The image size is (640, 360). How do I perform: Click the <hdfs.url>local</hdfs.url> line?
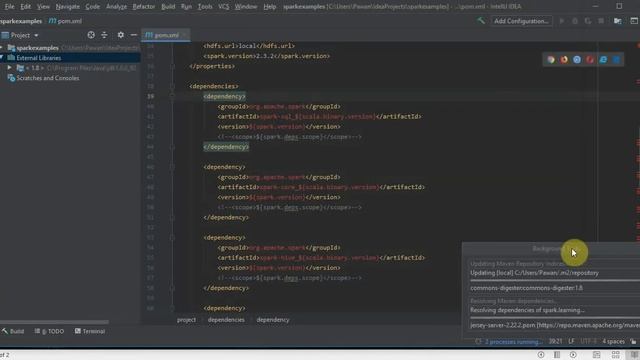[x=249, y=46]
